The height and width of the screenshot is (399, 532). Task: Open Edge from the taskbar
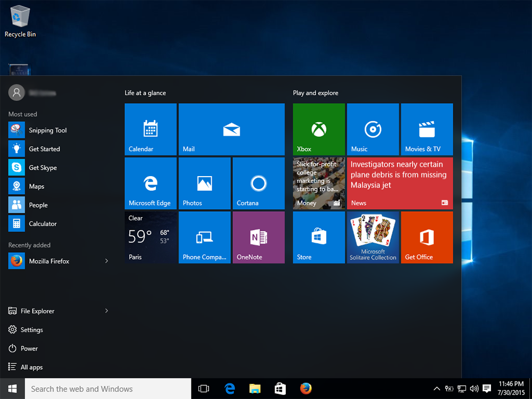[x=230, y=388]
